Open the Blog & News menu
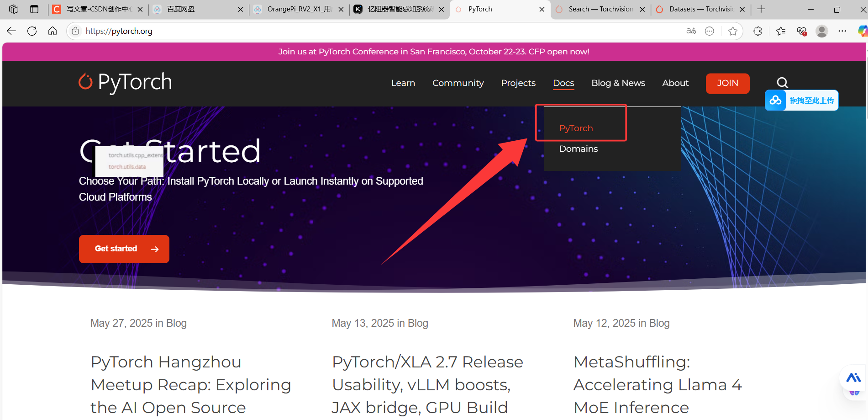Viewport: 868px width, 420px height. [x=618, y=83]
